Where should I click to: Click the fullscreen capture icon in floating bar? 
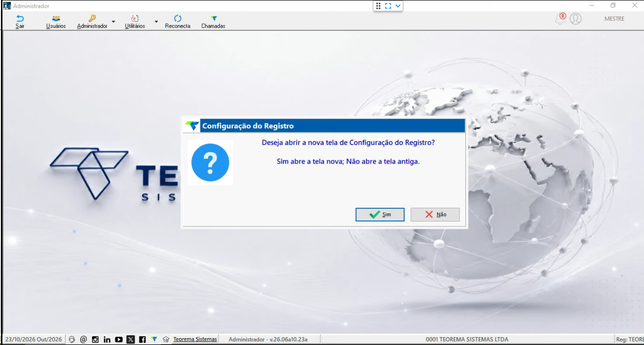tap(388, 6)
